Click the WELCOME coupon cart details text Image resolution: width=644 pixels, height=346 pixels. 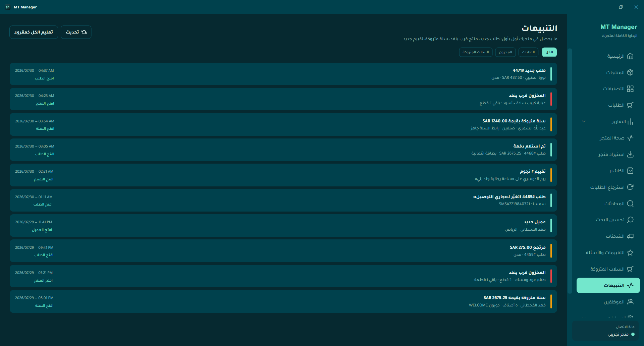(x=507, y=305)
